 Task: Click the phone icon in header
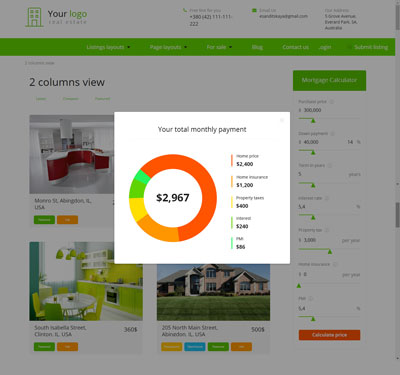185,10
